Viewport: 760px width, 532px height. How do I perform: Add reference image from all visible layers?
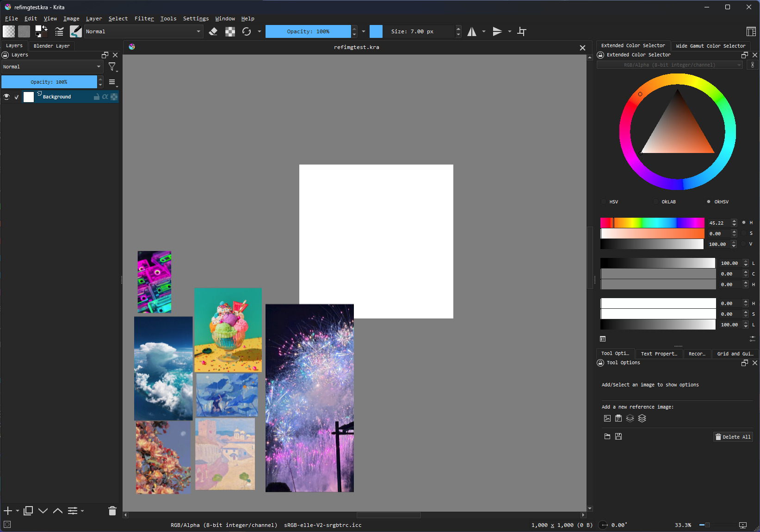[642, 418]
